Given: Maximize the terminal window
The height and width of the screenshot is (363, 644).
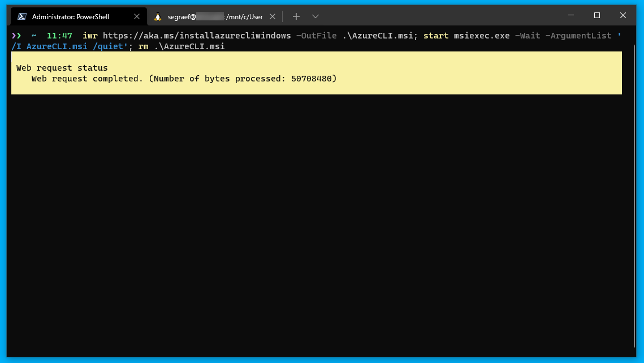Looking at the screenshot, I should coord(597,15).
